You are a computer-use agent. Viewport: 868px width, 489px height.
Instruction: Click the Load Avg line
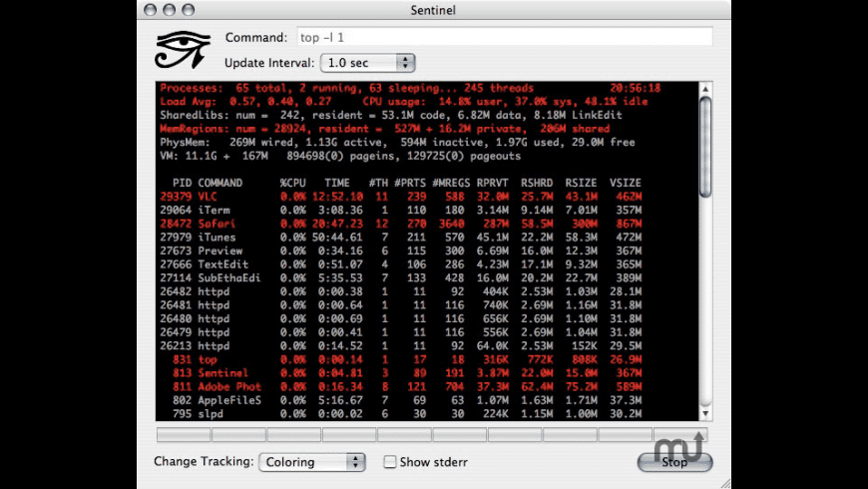click(x=403, y=102)
